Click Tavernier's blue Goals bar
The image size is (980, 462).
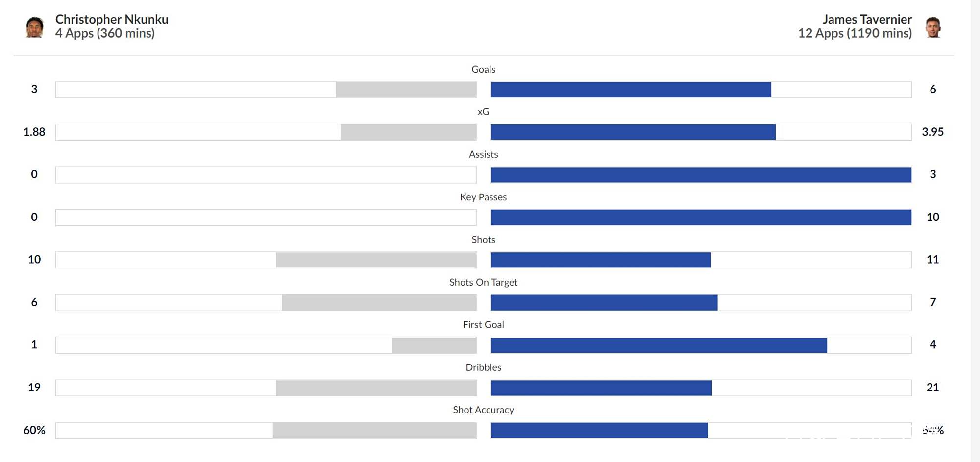click(x=631, y=90)
